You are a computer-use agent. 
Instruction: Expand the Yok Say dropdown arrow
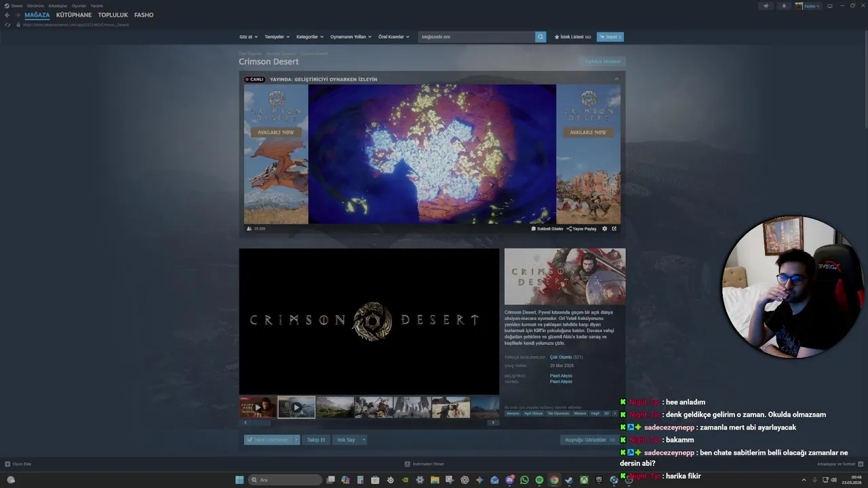(x=363, y=440)
